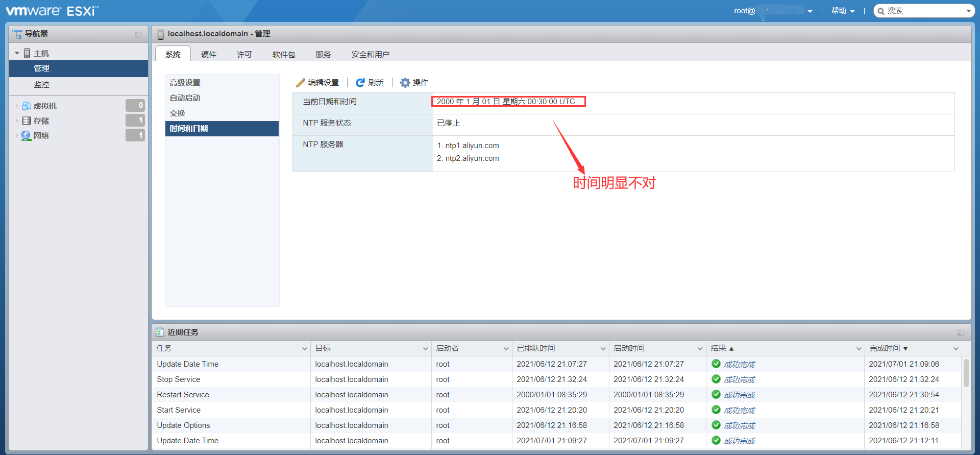The width and height of the screenshot is (980, 455).
Task: Open the Started time column dropdown
Action: [700, 349]
